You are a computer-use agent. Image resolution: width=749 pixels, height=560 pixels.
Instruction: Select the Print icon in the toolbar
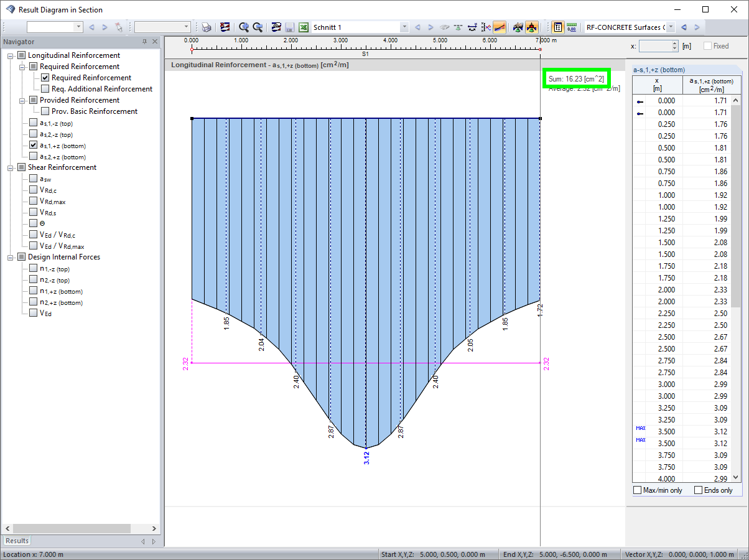point(206,27)
